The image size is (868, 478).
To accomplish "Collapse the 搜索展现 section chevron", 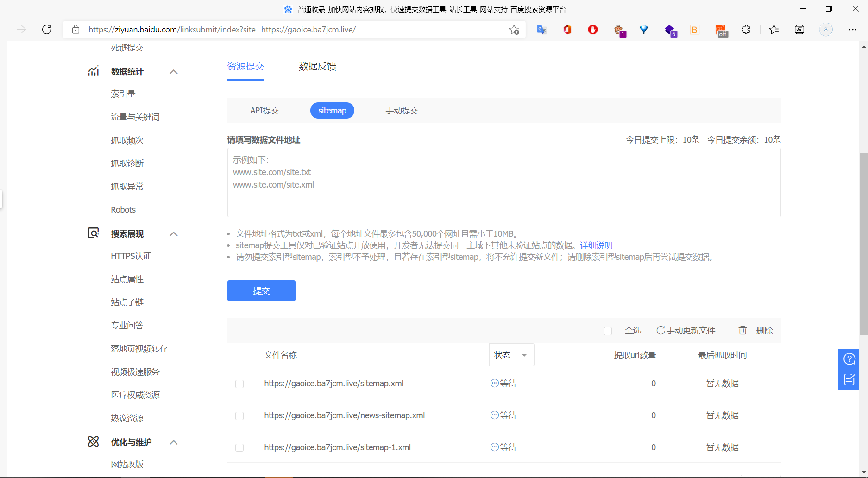I will (174, 234).
